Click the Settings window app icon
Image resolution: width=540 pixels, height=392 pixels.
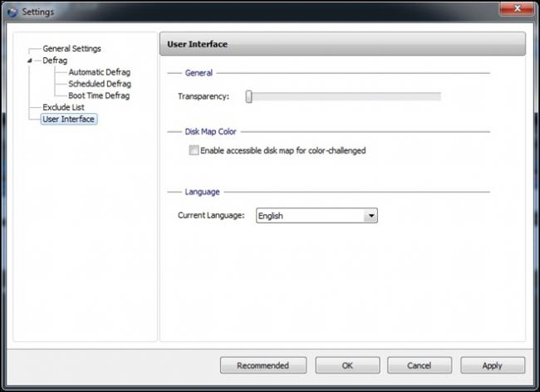pos(12,12)
